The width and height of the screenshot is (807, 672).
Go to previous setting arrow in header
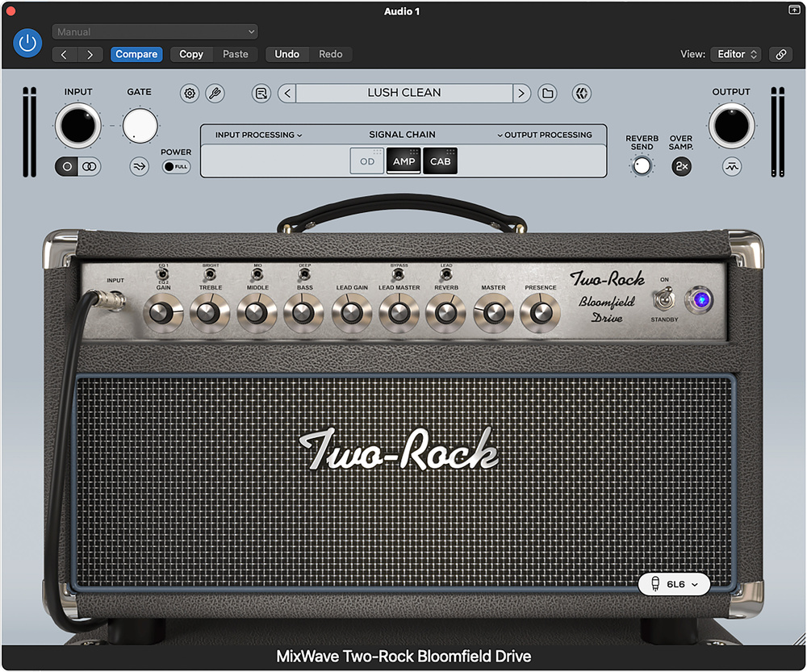click(65, 55)
